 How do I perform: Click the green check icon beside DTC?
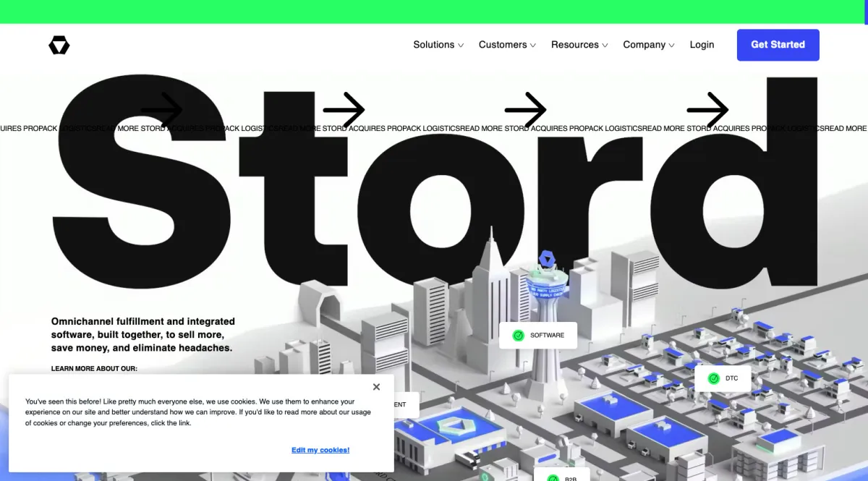coord(713,378)
